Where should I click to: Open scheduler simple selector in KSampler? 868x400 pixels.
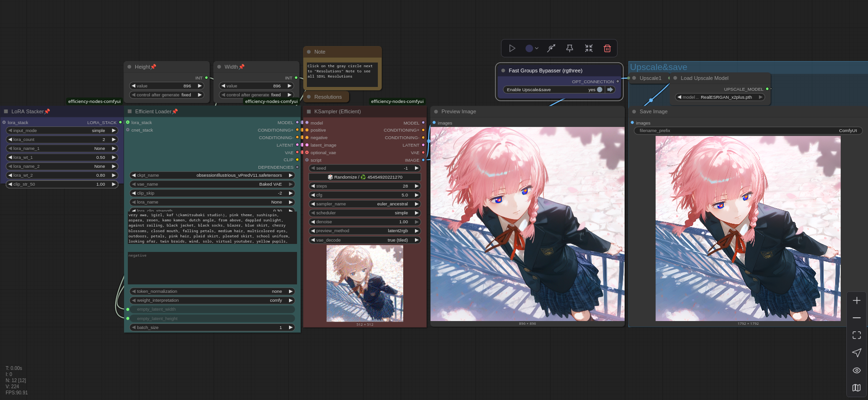(x=365, y=213)
